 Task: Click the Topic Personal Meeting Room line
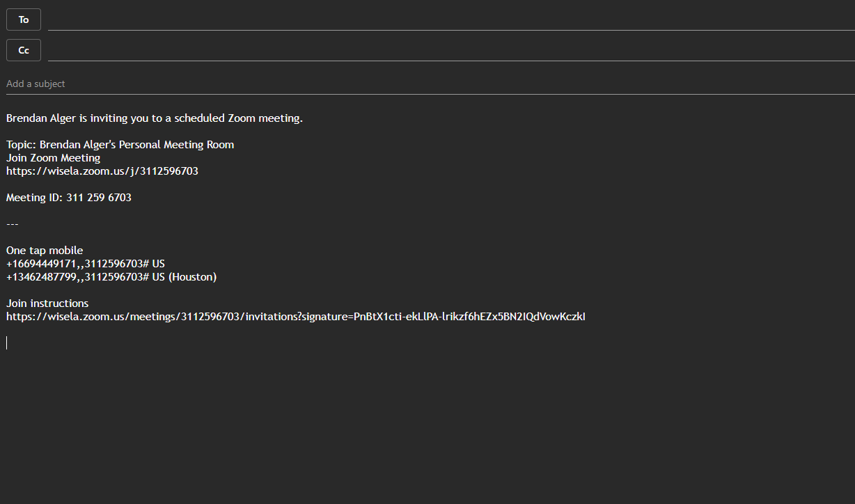click(120, 144)
